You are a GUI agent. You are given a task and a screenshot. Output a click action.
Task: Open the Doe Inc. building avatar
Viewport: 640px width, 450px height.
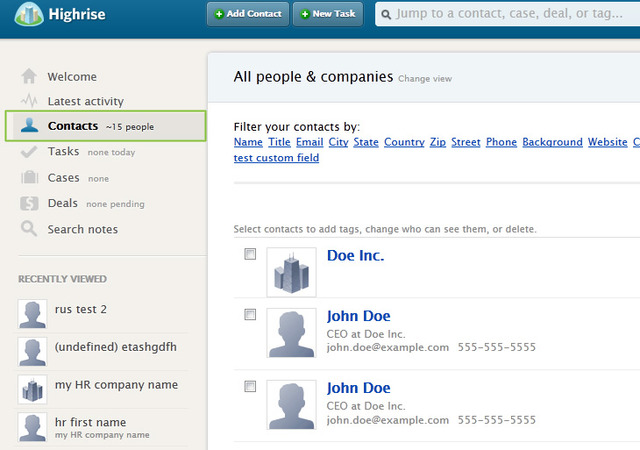[291, 272]
